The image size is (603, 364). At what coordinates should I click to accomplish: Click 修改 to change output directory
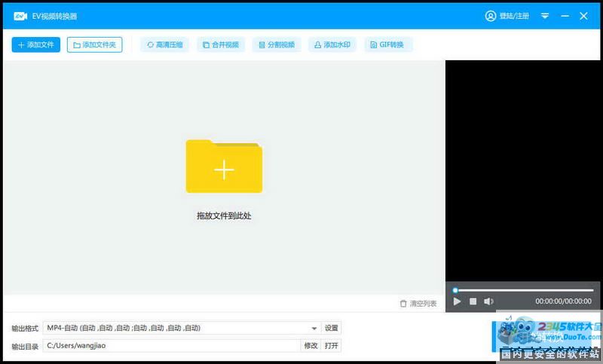tap(311, 346)
